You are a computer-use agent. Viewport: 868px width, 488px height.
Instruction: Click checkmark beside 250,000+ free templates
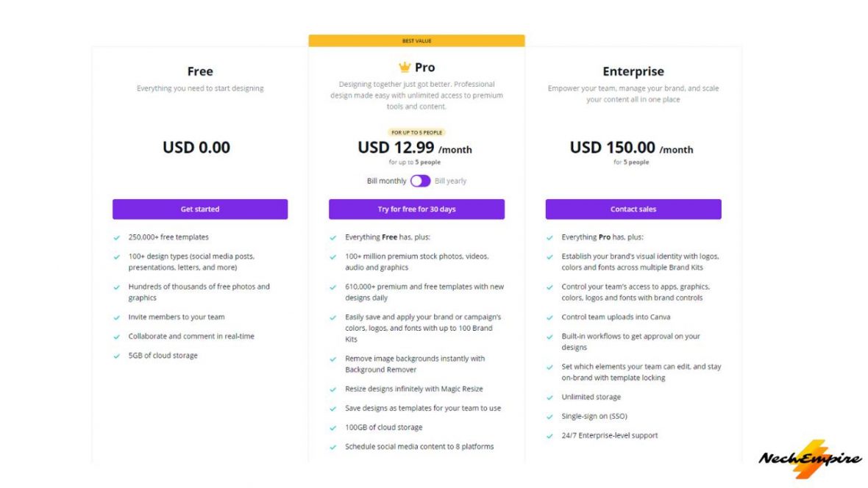pyautogui.click(x=117, y=237)
